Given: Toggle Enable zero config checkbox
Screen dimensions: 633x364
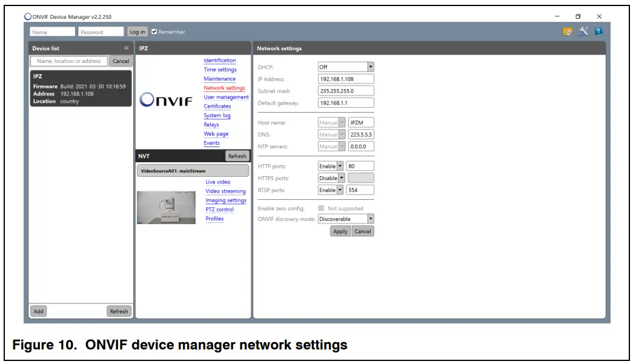Looking at the screenshot, I should pos(321,208).
